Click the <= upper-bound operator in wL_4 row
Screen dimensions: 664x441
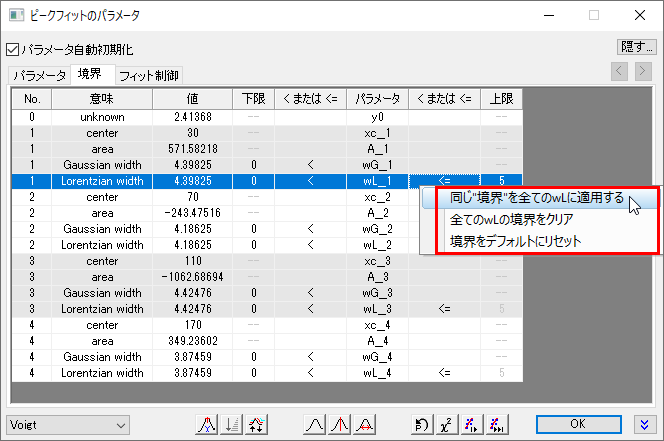[444, 373]
